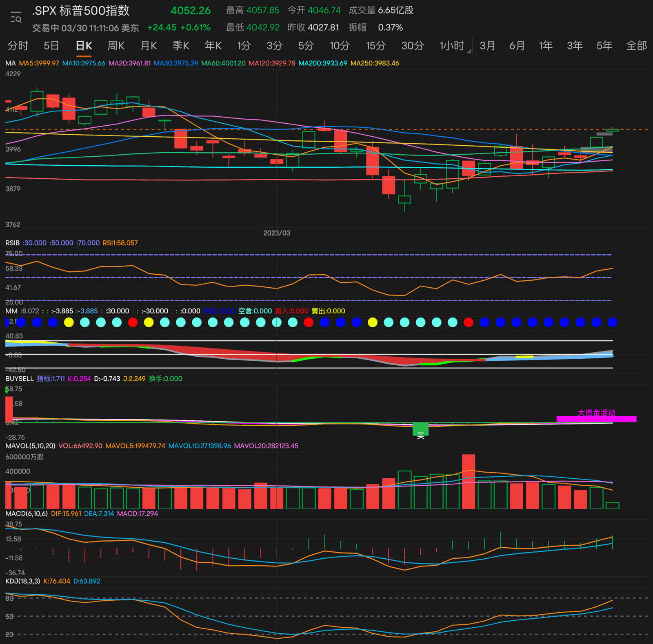The image size is (653, 644).
Task: Click the MM indicator name
Action: [11, 311]
